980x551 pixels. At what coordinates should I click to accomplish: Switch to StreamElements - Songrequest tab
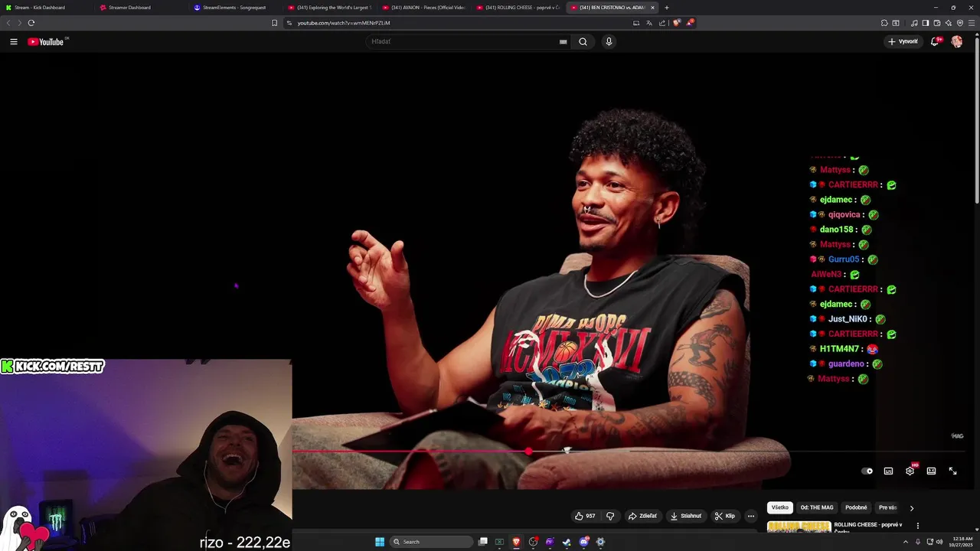[x=234, y=8]
